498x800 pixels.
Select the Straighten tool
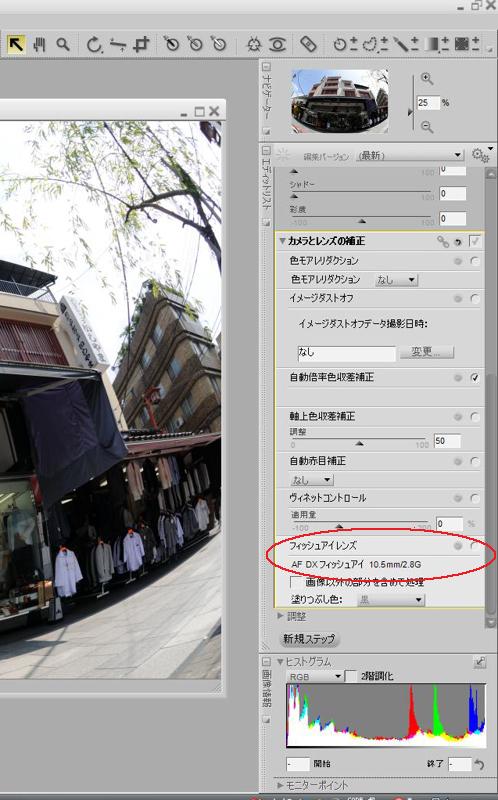(x=118, y=45)
